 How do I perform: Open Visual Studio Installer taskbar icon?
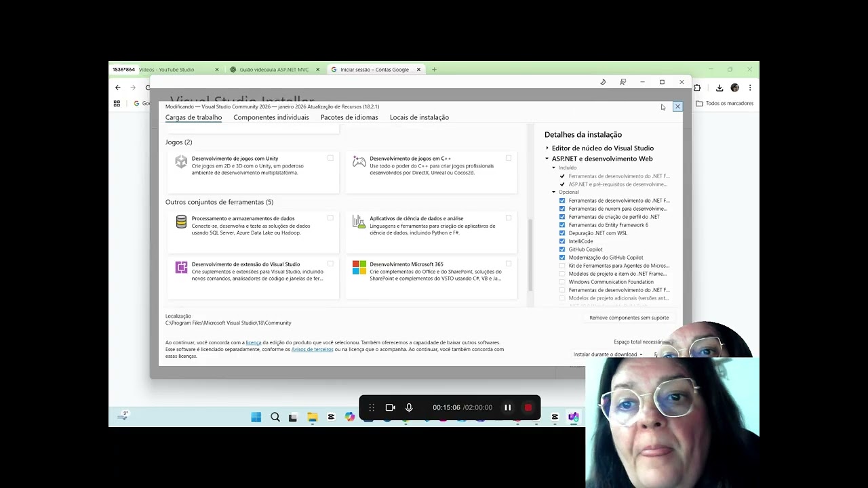click(x=574, y=417)
